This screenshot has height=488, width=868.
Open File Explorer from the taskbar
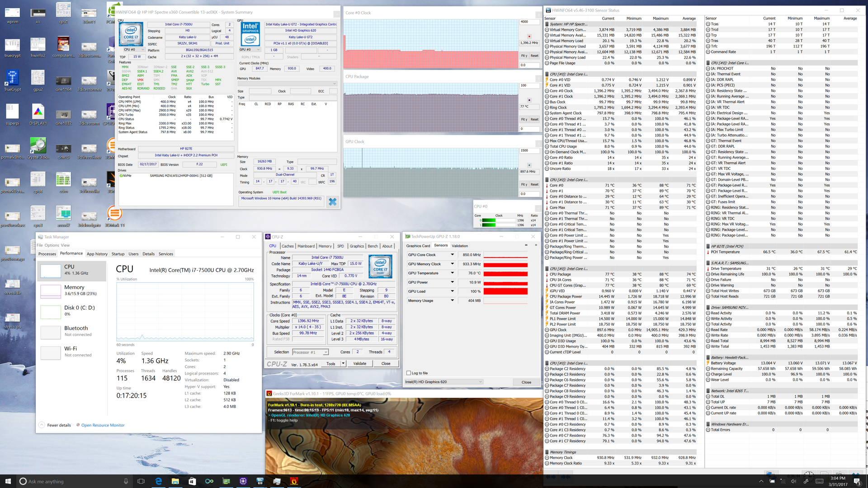pyautogui.click(x=175, y=481)
